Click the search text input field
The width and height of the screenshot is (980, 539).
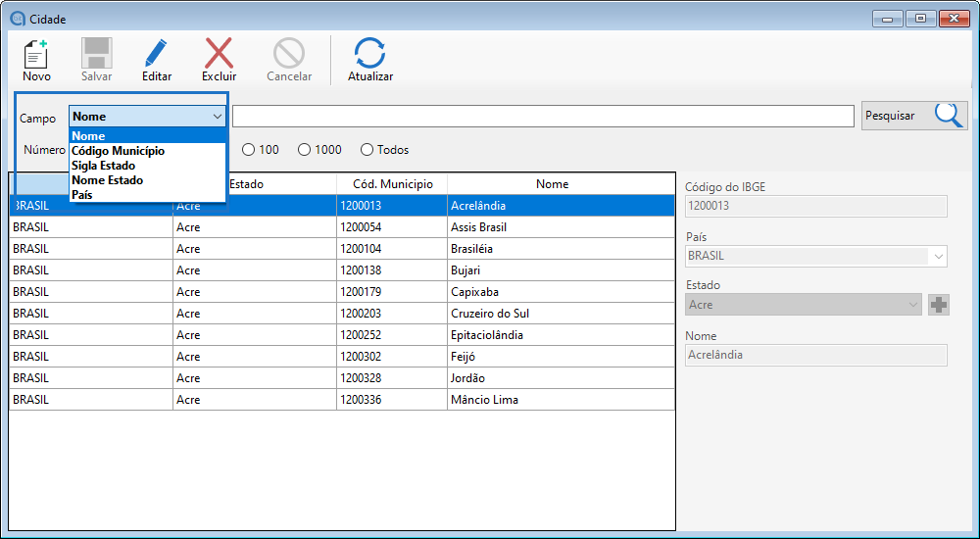pyautogui.click(x=543, y=117)
